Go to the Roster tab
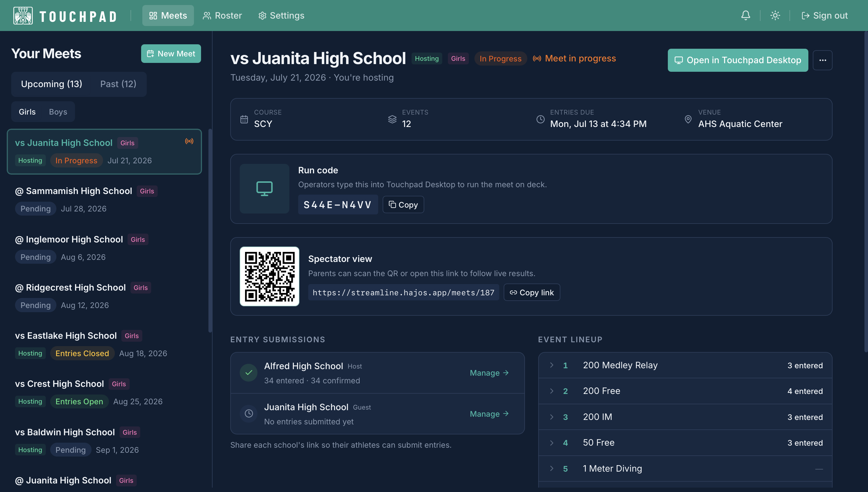Screen dimensions: 868x492 (222, 16)
